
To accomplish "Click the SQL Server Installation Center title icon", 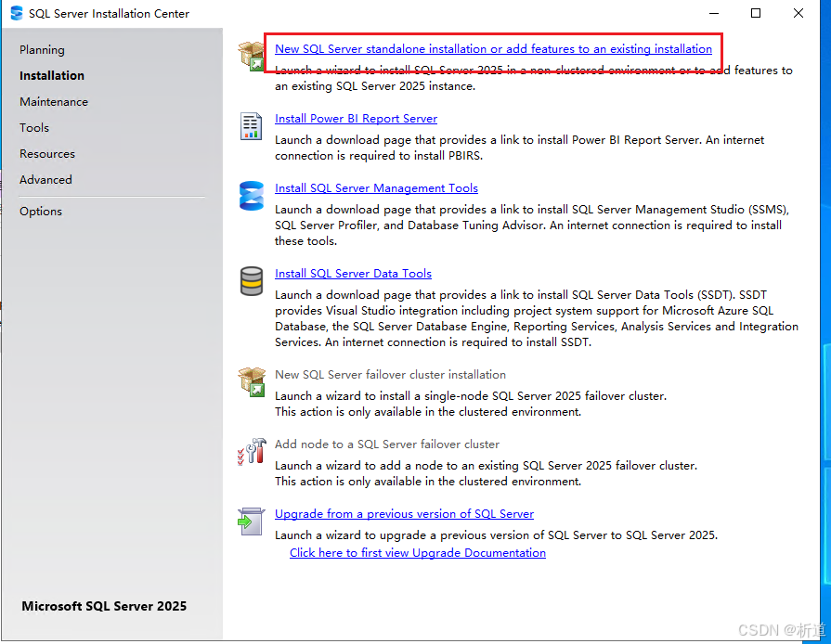I will point(16,14).
